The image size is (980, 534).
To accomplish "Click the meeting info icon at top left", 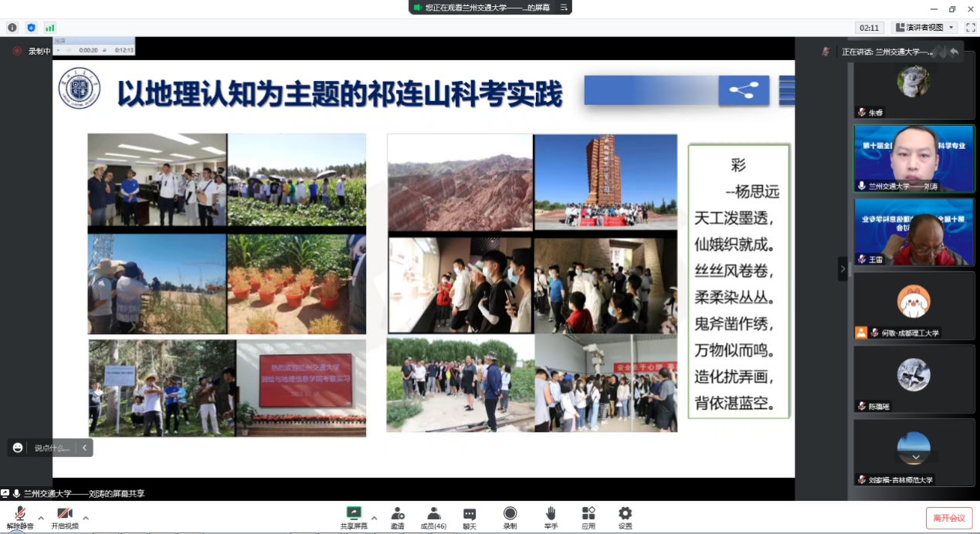I will point(12,28).
